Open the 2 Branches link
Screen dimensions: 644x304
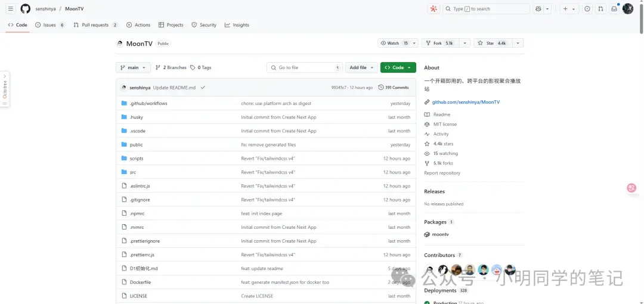click(171, 67)
